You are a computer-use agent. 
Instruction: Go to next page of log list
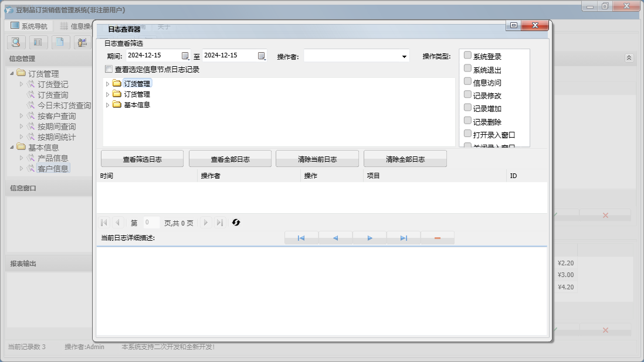[x=206, y=223]
